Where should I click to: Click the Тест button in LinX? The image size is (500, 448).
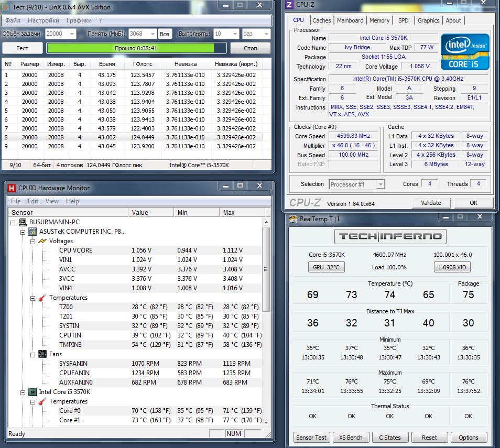23,48
